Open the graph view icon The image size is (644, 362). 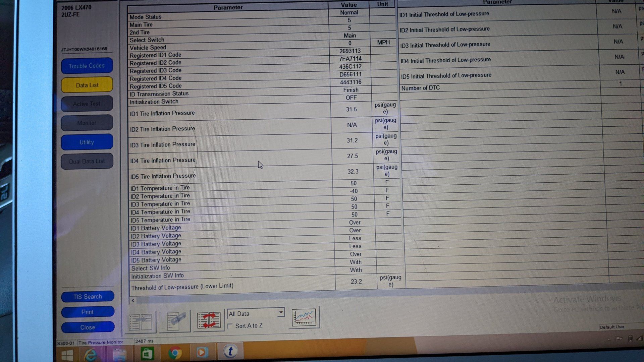304,317
